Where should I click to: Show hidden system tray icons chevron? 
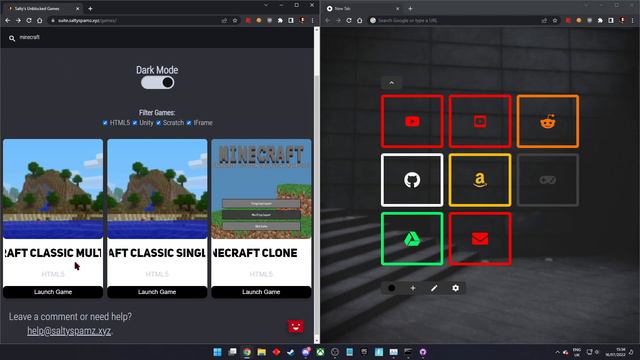click(x=557, y=352)
